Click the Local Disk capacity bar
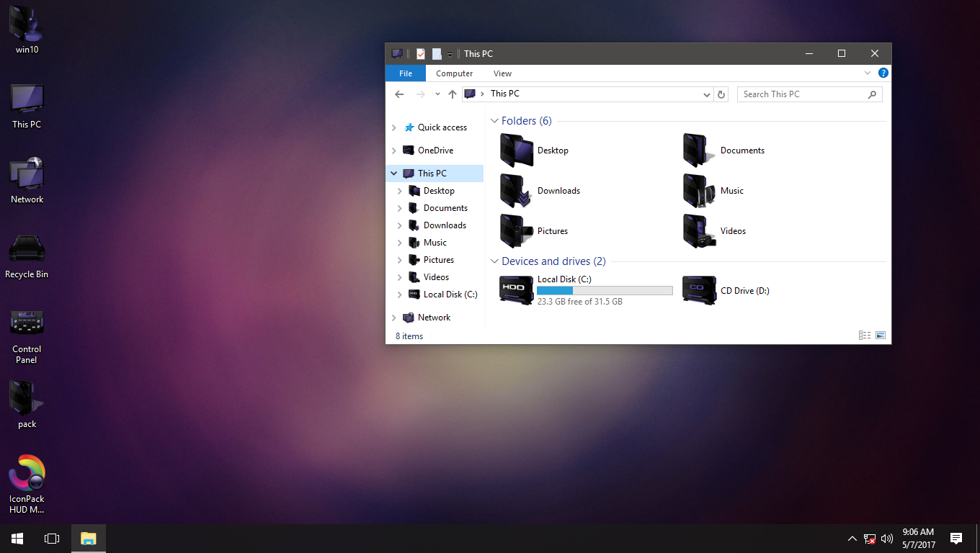The width and height of the screenshot is (980, 553). click(x=604, y=289)
